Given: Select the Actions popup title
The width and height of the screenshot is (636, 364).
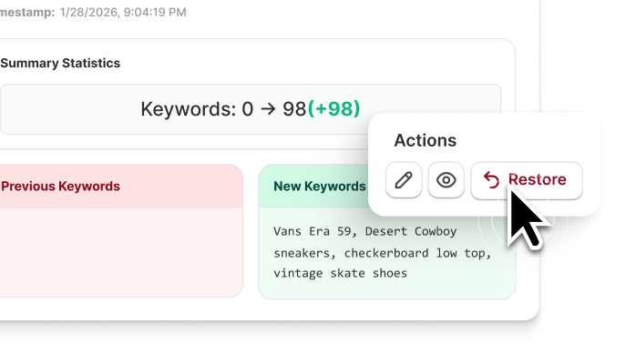Looking at the screenshot, I should pos(426,140).
